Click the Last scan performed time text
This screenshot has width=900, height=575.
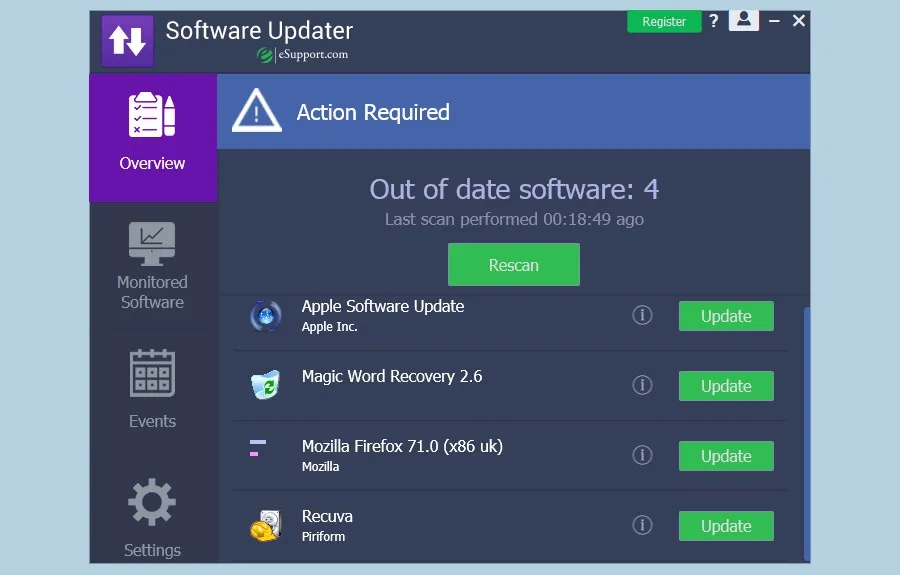[514, 219]
